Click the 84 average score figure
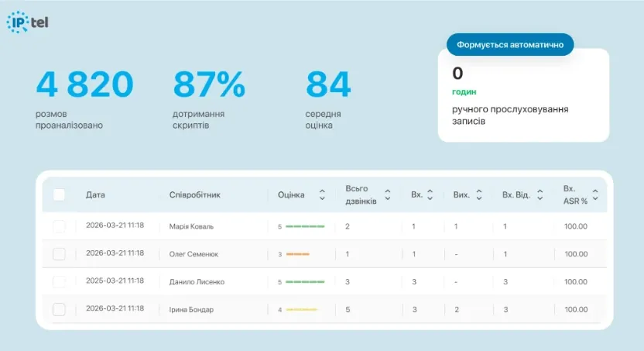Screen dimensions: 644x351 coord(327,84)
